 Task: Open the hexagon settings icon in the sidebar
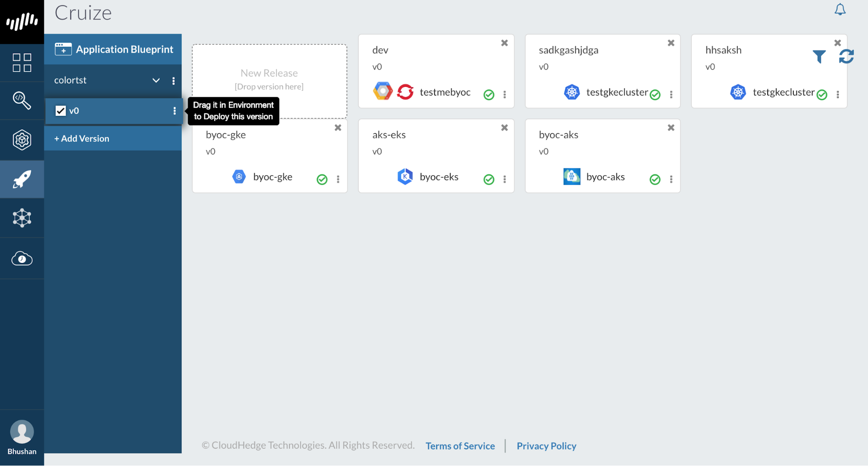click(x=22, y=140)
